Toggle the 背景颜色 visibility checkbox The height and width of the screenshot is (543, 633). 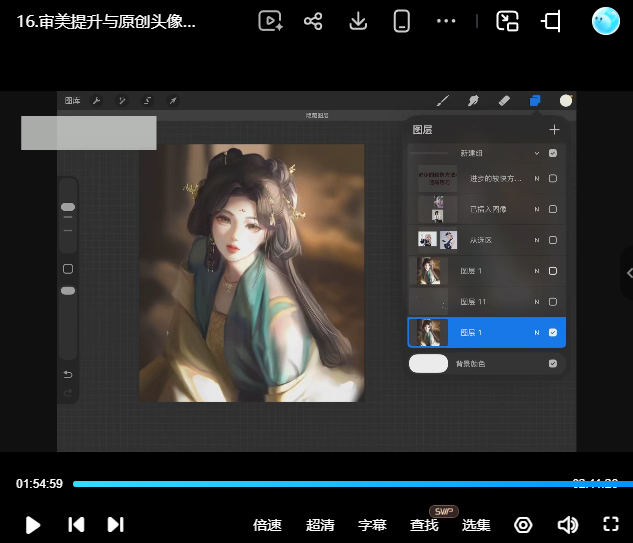(x=553, y=363)
